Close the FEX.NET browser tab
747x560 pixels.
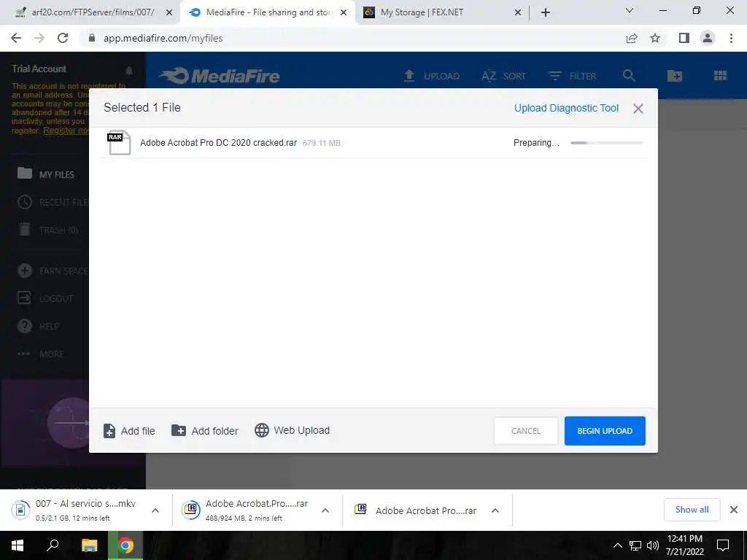518,13
